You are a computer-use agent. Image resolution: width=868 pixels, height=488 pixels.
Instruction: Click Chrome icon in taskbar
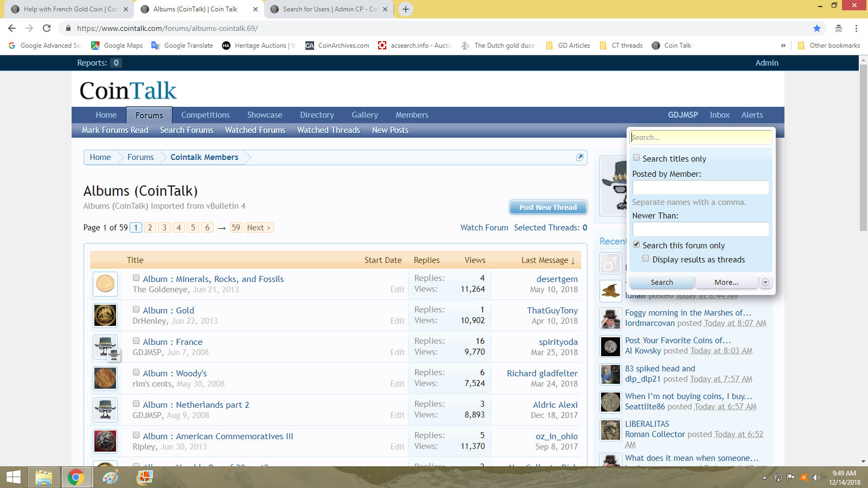pyautogui.click(x=75, y=477)
